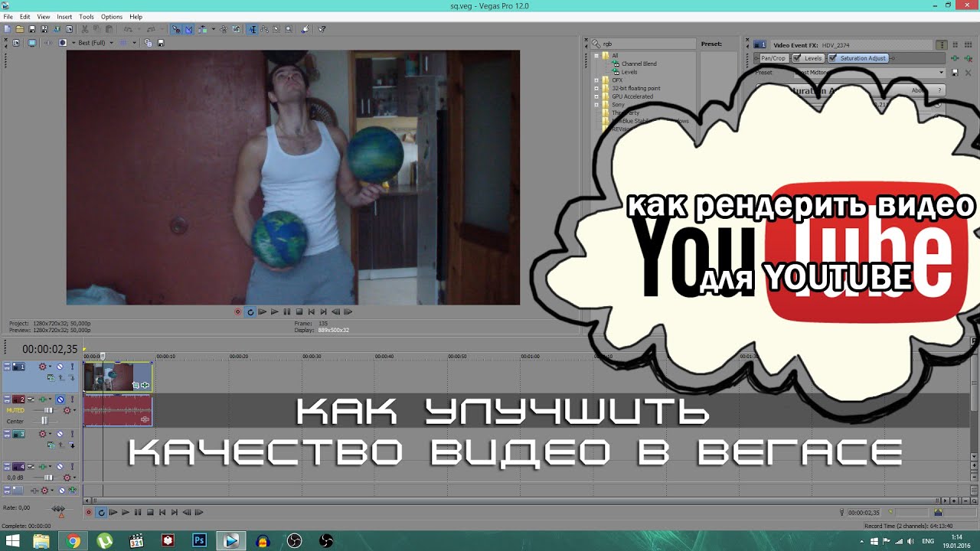Expand the 32-bit floating point folder

coord(596,88)
